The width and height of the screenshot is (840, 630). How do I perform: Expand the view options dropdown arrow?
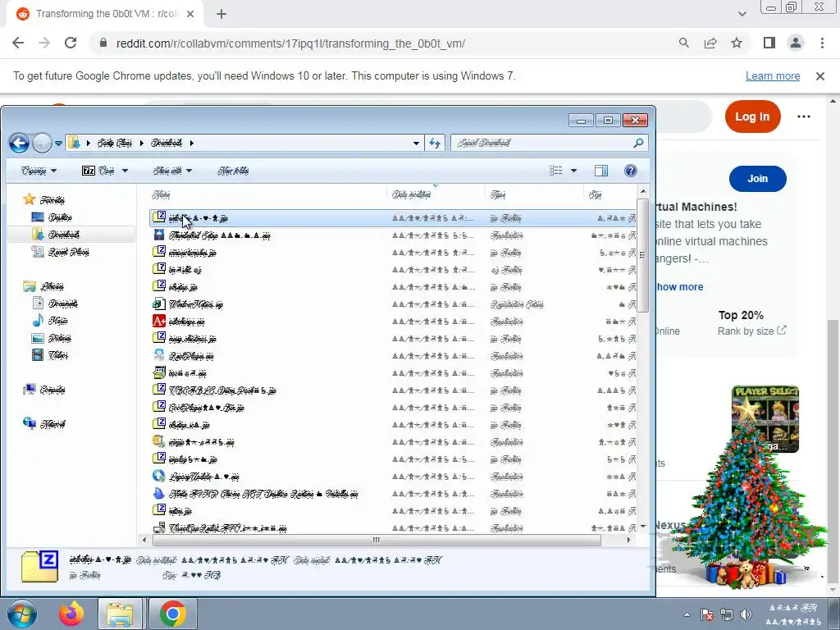point(573,171)
